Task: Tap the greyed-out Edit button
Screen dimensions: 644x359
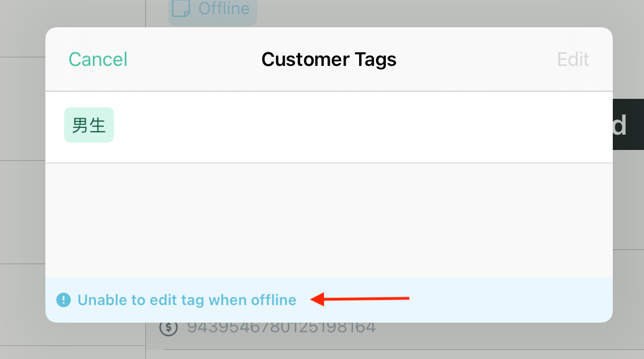Action: click(x=573, y=59)
